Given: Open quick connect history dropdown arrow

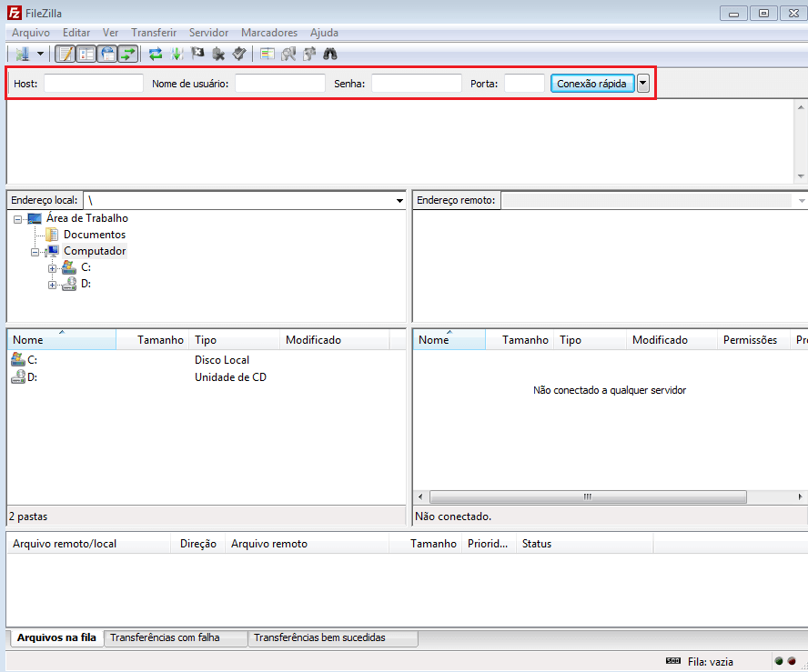Looking at the screenshot, I should pyautogui.click(x=643, y=83).
